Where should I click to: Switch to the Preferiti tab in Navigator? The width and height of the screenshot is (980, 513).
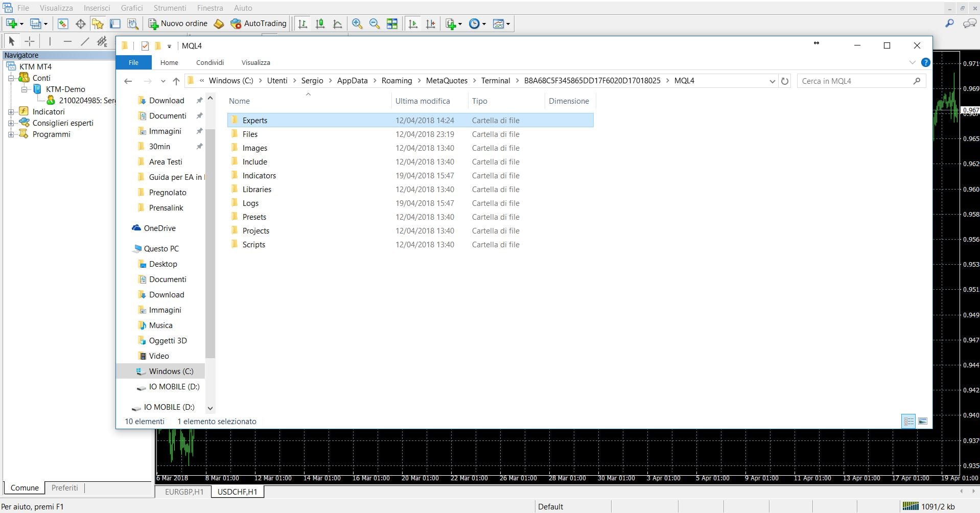pyautogui.click(x=64, y=487)
